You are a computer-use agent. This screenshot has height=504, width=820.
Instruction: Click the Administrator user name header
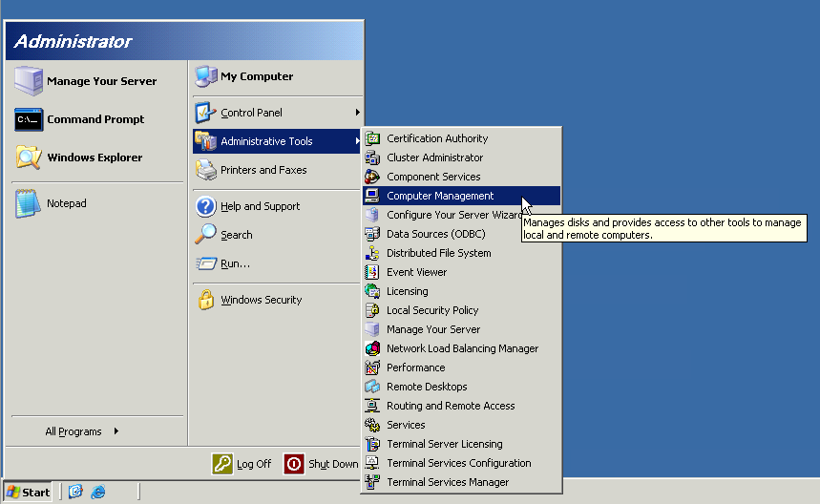(73, 41)
